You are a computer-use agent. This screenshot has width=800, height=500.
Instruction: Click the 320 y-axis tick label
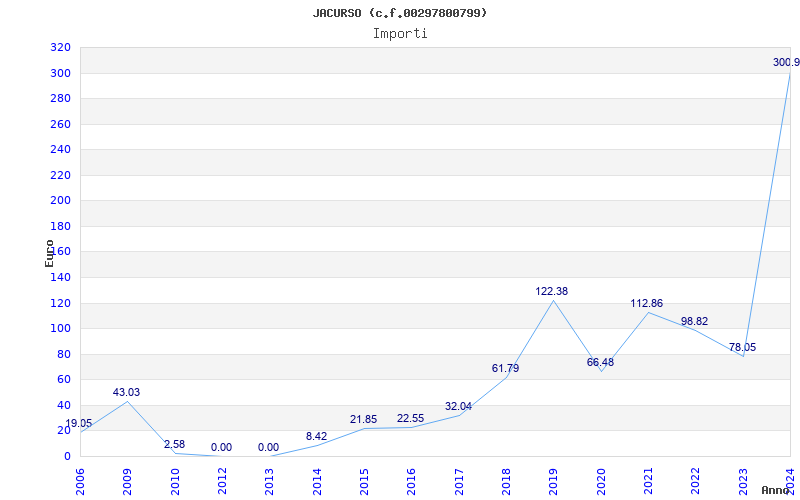pos(60,47)
